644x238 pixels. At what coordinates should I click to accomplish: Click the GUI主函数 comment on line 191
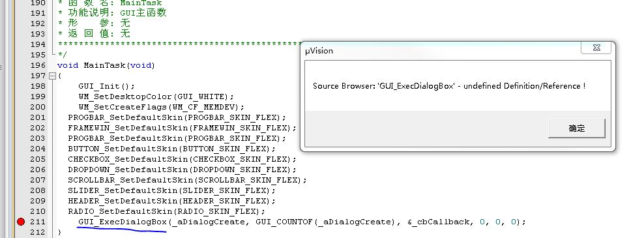[143, 13]
